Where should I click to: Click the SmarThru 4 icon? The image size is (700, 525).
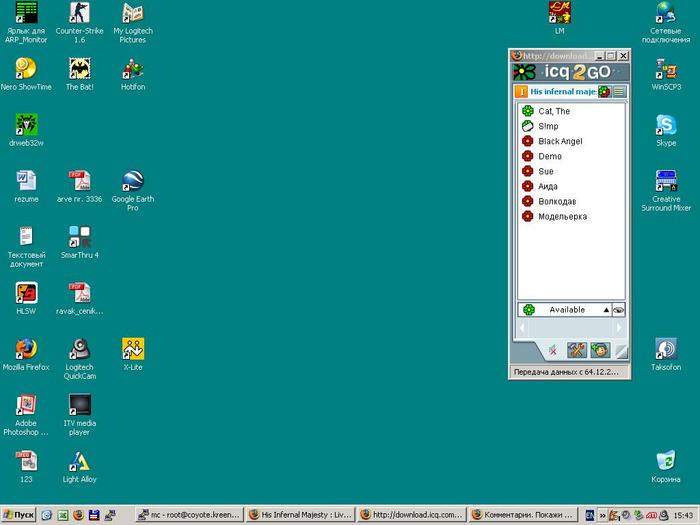[79, 237]
